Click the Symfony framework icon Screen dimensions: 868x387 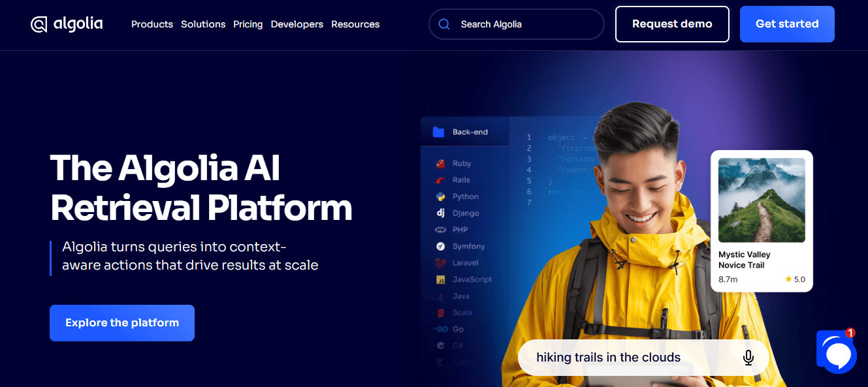[x=440, y=246]
